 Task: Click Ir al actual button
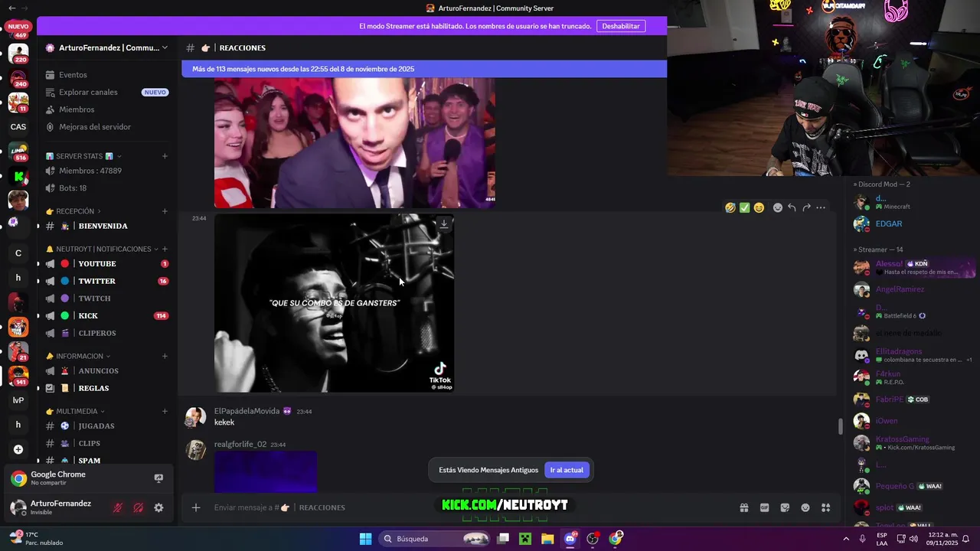567,470
